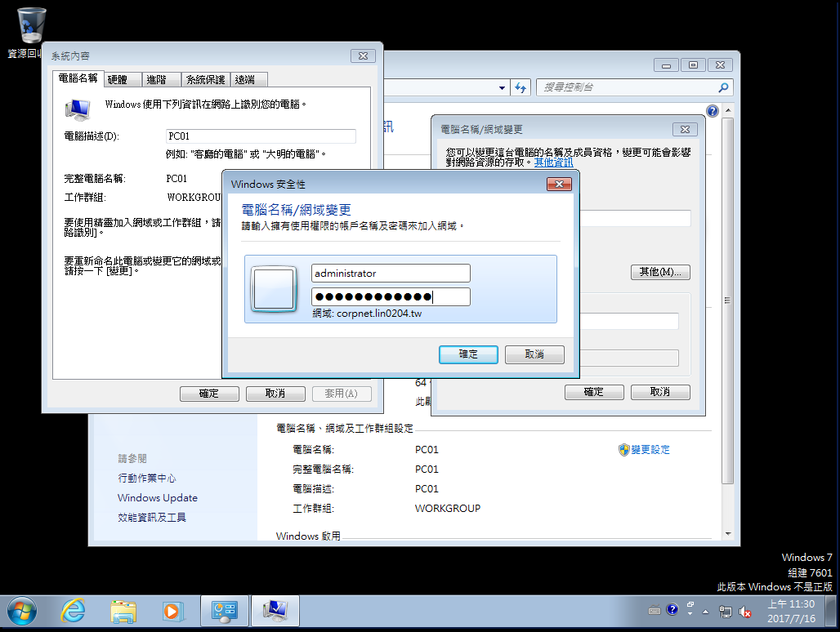Show hidden system tray icons
Viewport: 840px width, 632px height.
coord(705,612)
